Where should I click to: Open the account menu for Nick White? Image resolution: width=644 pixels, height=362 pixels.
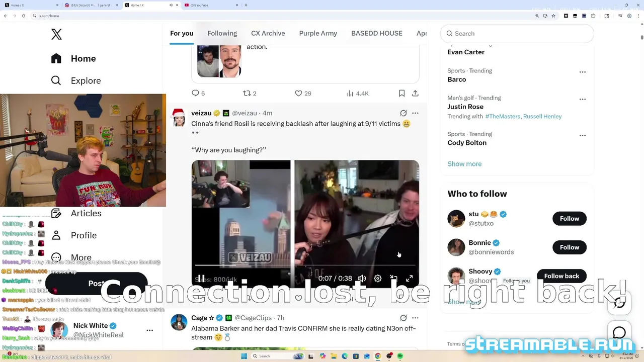pos(149,330)
